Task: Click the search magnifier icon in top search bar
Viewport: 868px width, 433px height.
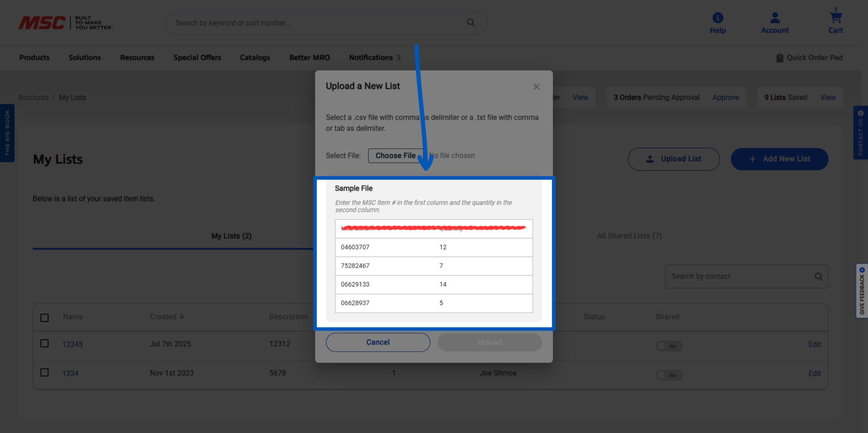Action: tap(471, 22)
